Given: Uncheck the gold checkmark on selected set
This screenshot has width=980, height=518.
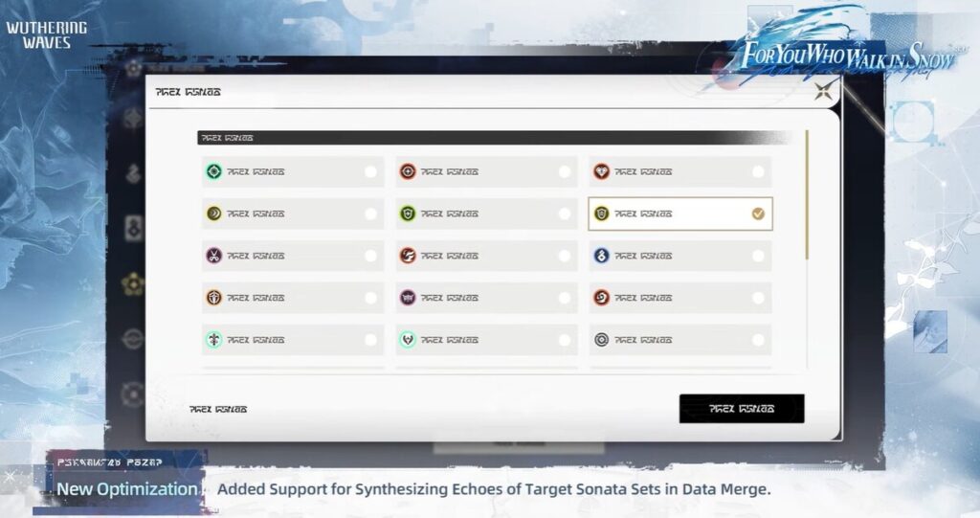Looking at the screenshot, I should (758, 214).
